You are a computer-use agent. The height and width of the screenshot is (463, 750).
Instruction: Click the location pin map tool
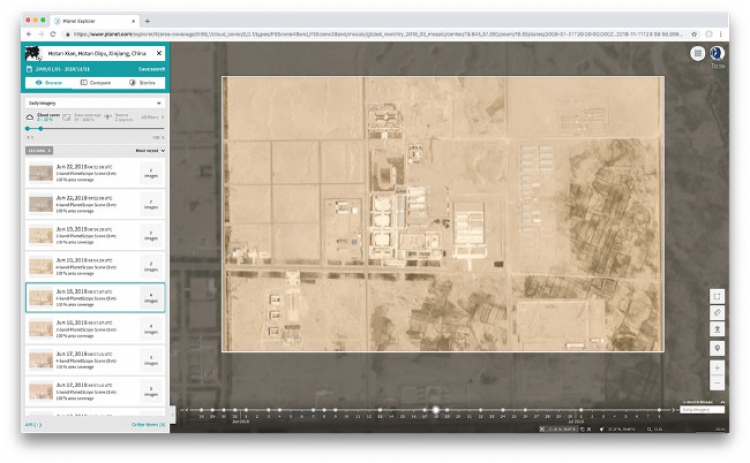pyautogui.click(x=717, y=348)
